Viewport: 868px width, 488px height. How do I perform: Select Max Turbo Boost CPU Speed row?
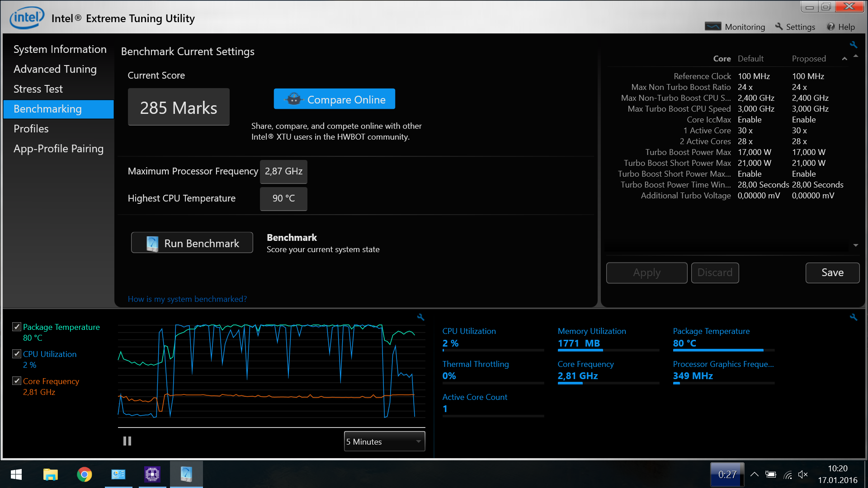coord(728,109)
